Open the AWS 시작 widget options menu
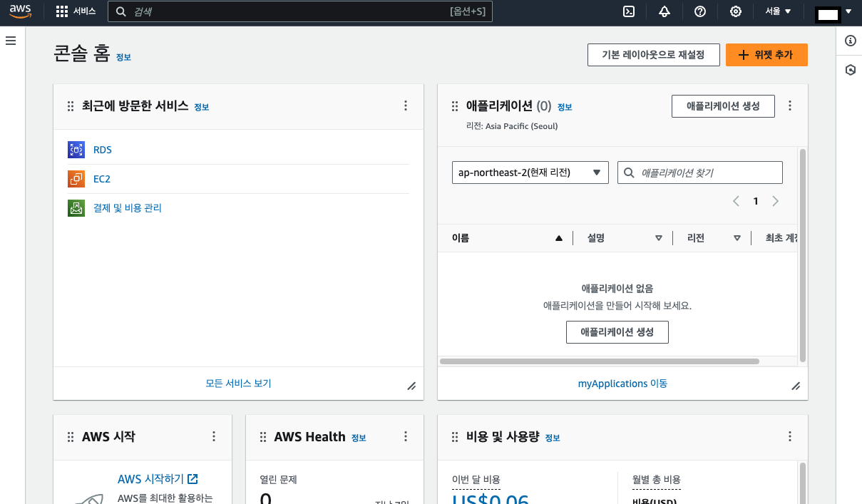Image resolution: width=862 pixels, height=504 pixels. 214,436
